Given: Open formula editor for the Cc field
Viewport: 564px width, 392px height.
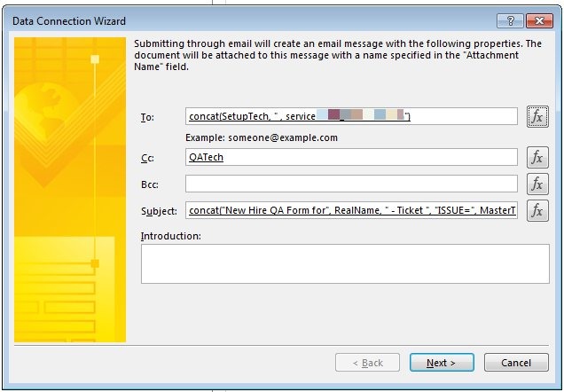Looking at the screenshot, I should coord(537,158).
